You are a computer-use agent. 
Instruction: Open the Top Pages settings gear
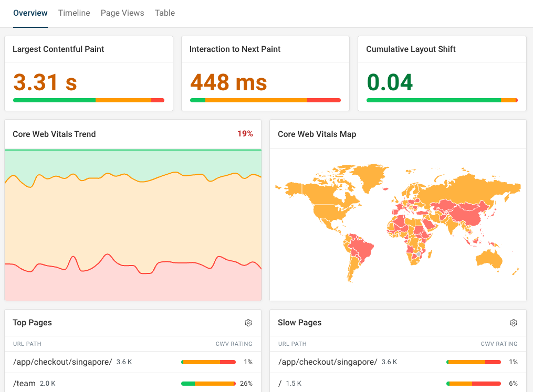pyautogui.click(x=248, y=323)
